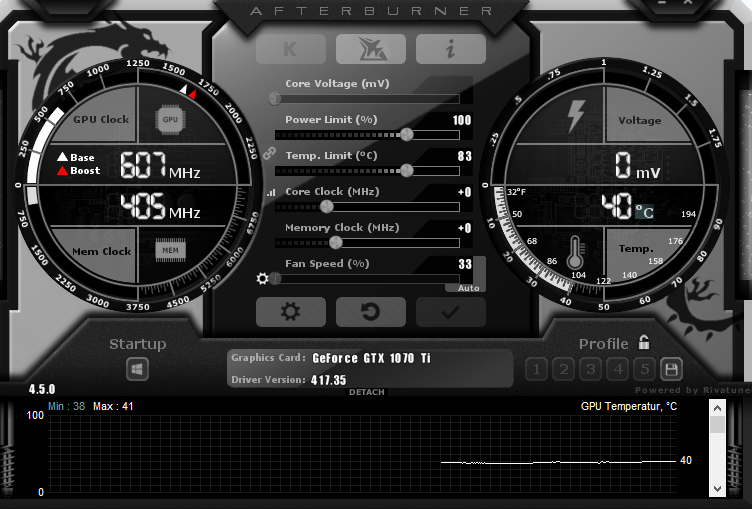The image size is (752, 509).
Task: Click the Memory Clock +0 value
Action: coord(465,228)
